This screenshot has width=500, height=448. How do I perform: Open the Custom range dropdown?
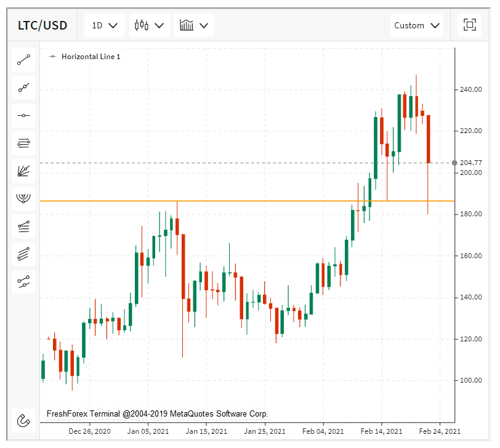click(417, 25)
